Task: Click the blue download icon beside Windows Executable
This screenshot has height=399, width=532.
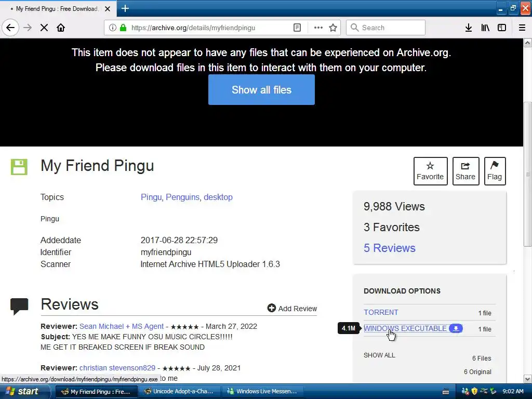Action: coord(456,328)
